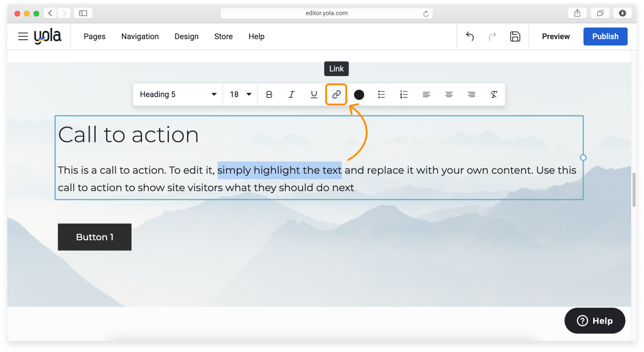Preview the website
The height and width of the screenshot is (352, 644).
coord(555,36)
